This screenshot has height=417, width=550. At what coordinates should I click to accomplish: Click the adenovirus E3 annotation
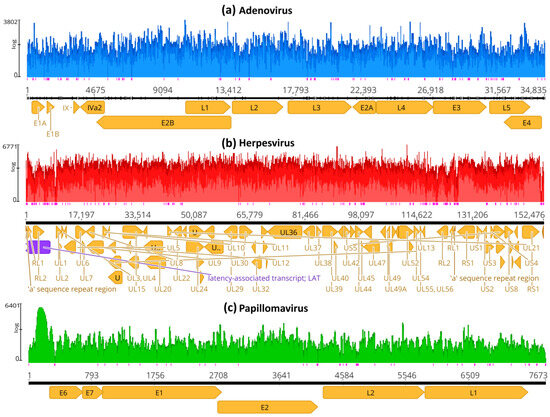[x=460, y=108]
